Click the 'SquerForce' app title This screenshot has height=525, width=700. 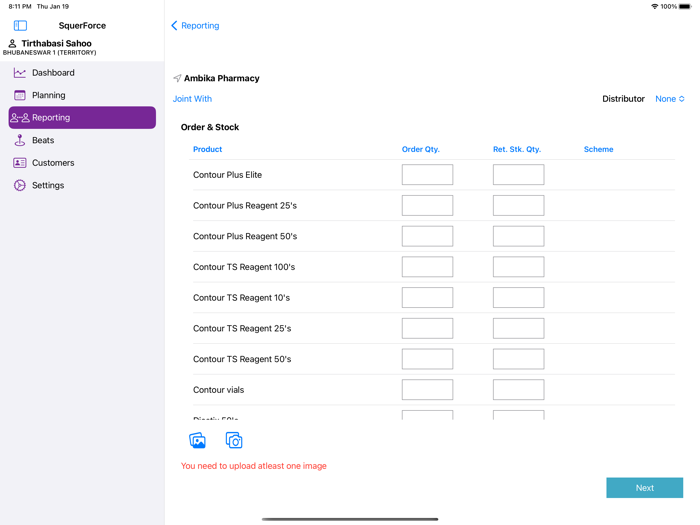pos(82,25)
